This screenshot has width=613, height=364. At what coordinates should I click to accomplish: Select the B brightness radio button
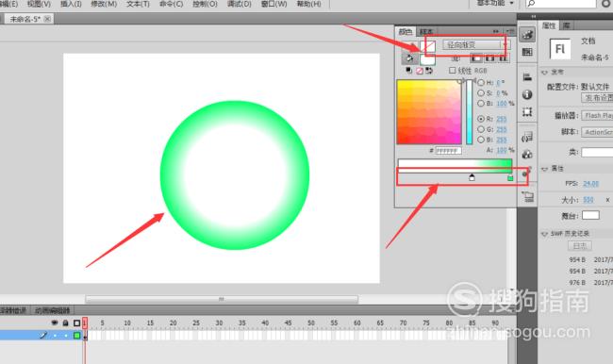[x=481, y=103]
